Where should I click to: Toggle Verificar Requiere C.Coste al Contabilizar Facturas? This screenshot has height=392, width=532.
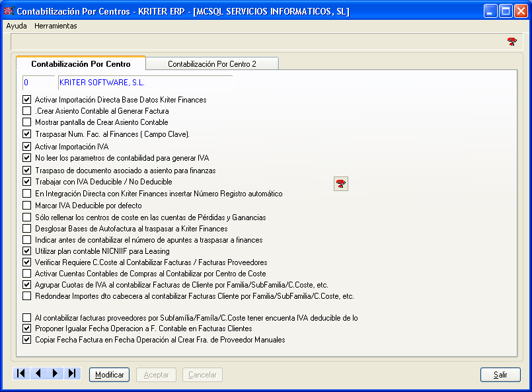tap(27, 262)
